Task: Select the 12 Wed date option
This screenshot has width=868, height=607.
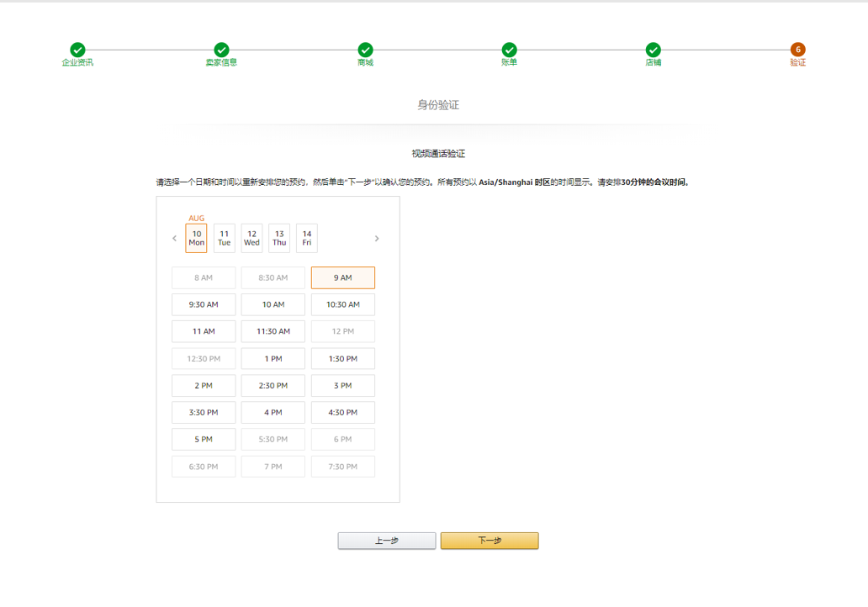Action: click(251, 238)
